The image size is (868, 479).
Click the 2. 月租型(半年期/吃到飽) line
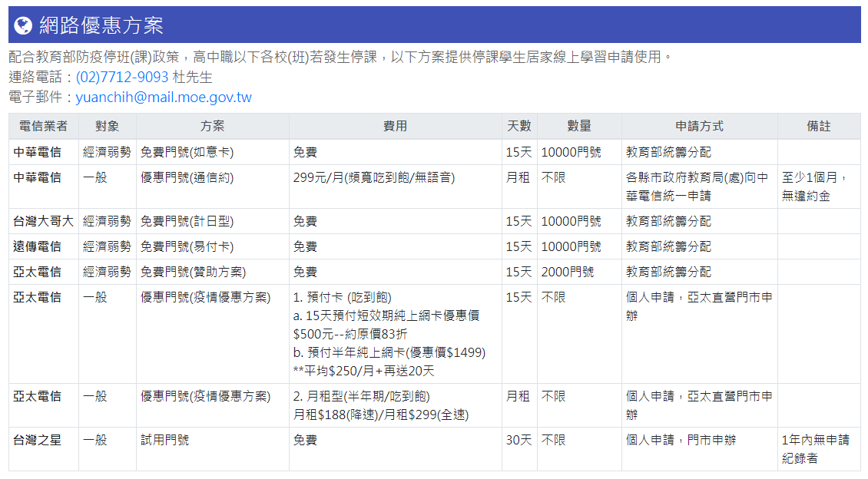point(362,397)
